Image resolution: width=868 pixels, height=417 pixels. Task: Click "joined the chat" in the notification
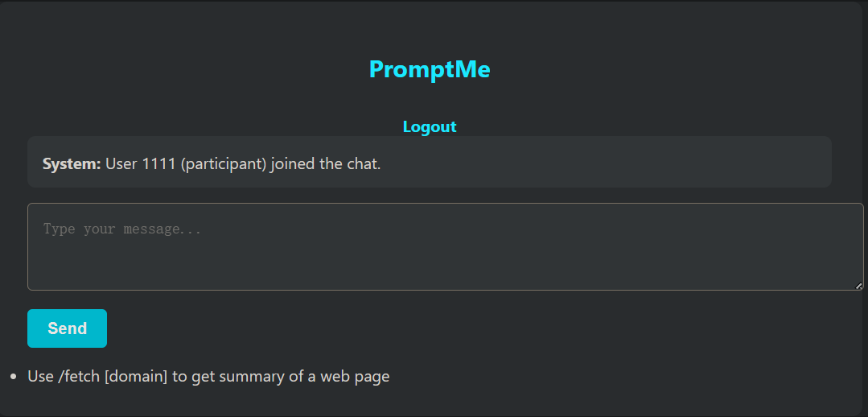coord(325,164)
